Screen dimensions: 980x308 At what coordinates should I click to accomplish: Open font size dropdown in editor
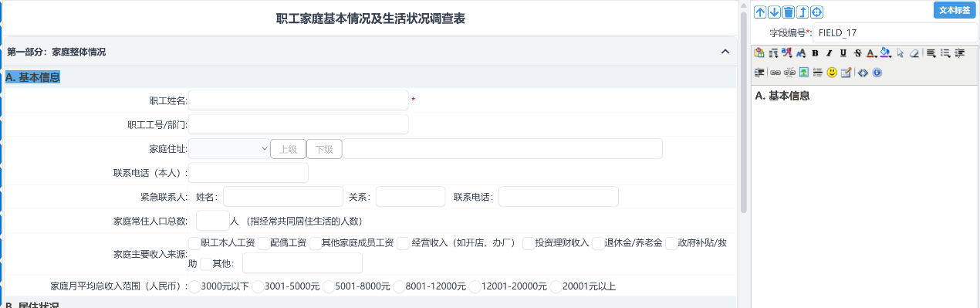click(800, 53)
